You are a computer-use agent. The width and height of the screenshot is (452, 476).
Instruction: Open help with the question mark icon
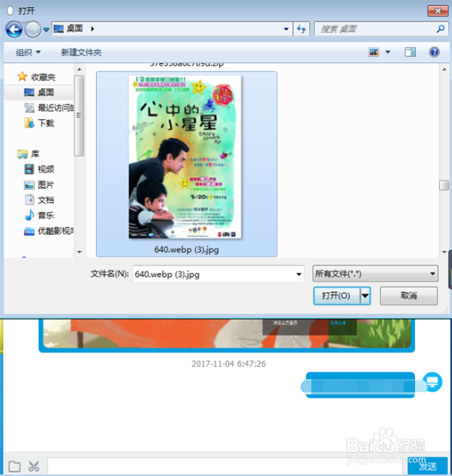(x=434, y=52)
